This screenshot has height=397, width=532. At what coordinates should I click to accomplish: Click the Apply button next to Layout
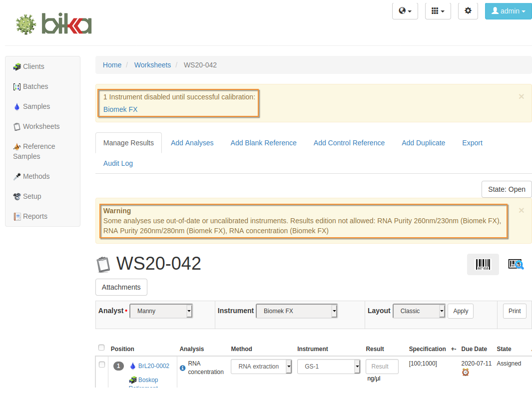pyautogui.click(x=460, y=311)
